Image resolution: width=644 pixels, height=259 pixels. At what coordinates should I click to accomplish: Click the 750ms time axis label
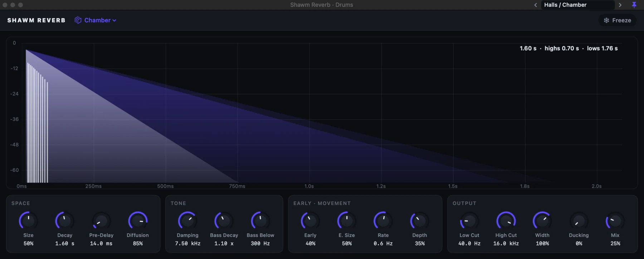click(237, 186)
